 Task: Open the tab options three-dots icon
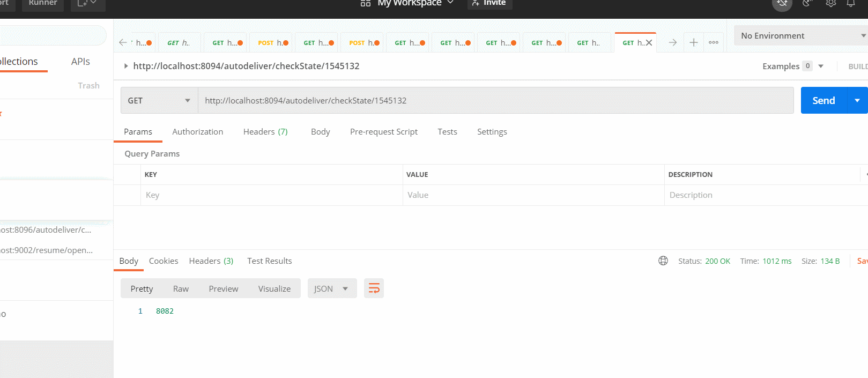click(x=714, y=42)
